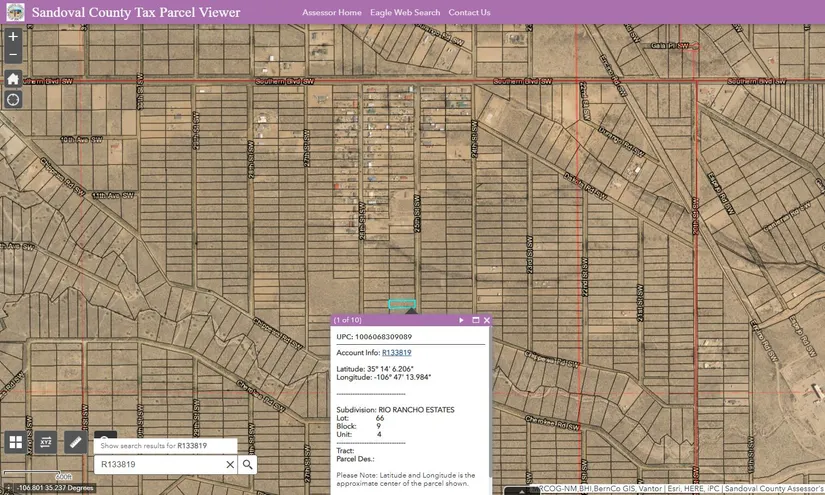Click the magnifying glass search button
825x495 pixels.
[x=248, y=465]
